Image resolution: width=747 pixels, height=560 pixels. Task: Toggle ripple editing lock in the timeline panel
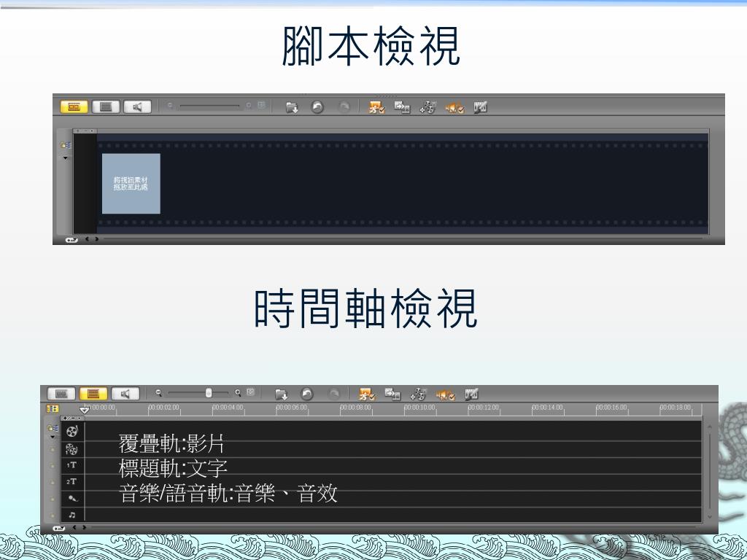tap(53, 428)
